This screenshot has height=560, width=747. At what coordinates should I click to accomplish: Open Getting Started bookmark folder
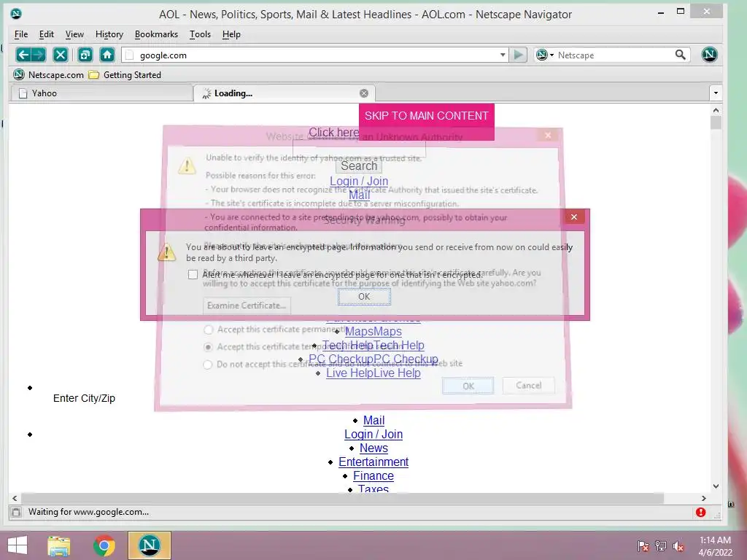pyautogui.click(x=125, y=75)
